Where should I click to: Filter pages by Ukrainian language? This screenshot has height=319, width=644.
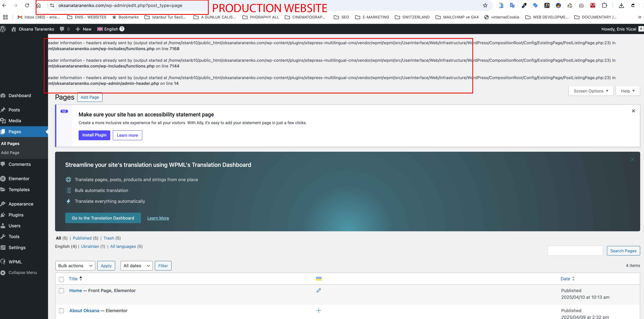point(90,246)
